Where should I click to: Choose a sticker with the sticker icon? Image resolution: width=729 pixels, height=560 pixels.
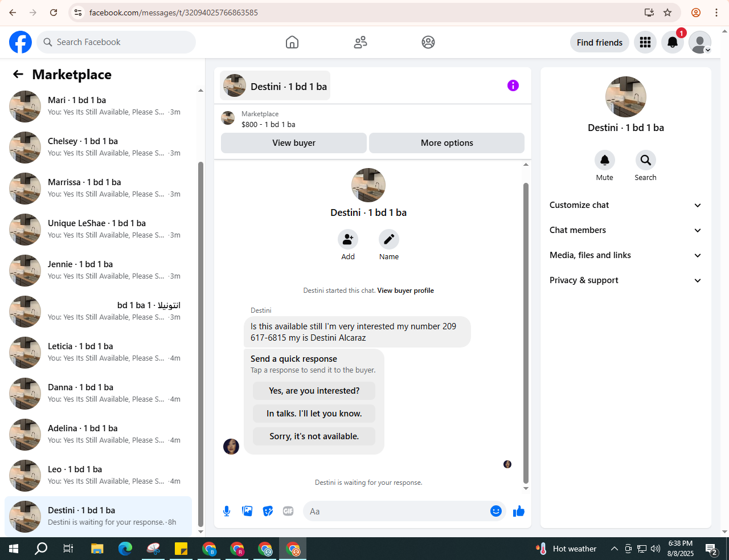268,511
